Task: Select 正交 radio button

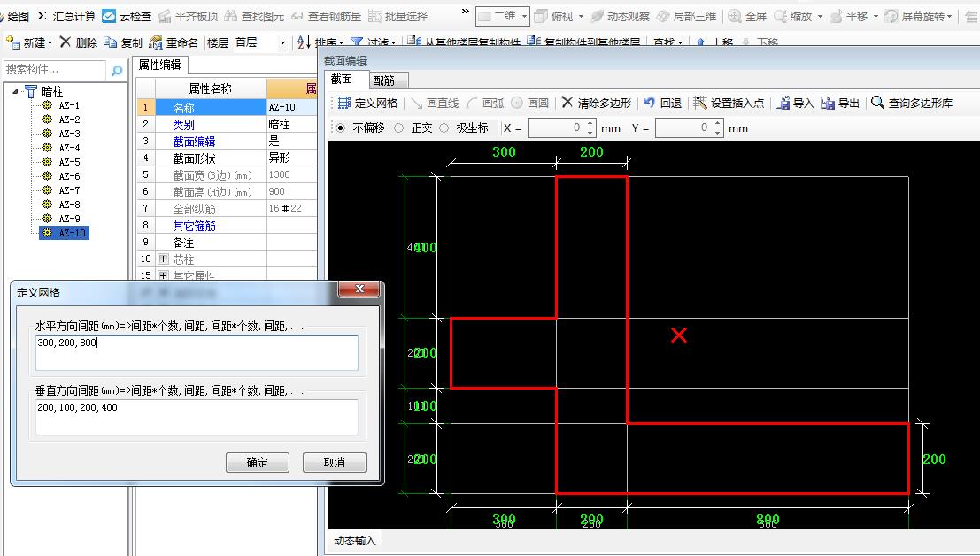Action: point(398,128)
